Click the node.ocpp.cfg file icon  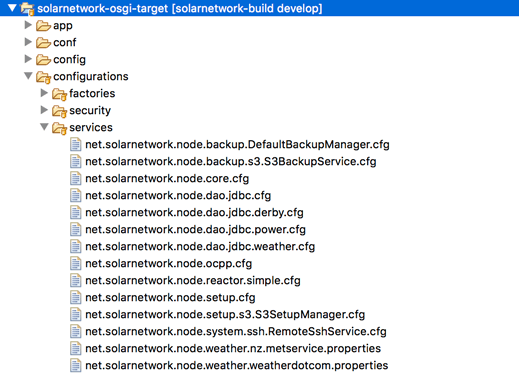click(76, 264)
